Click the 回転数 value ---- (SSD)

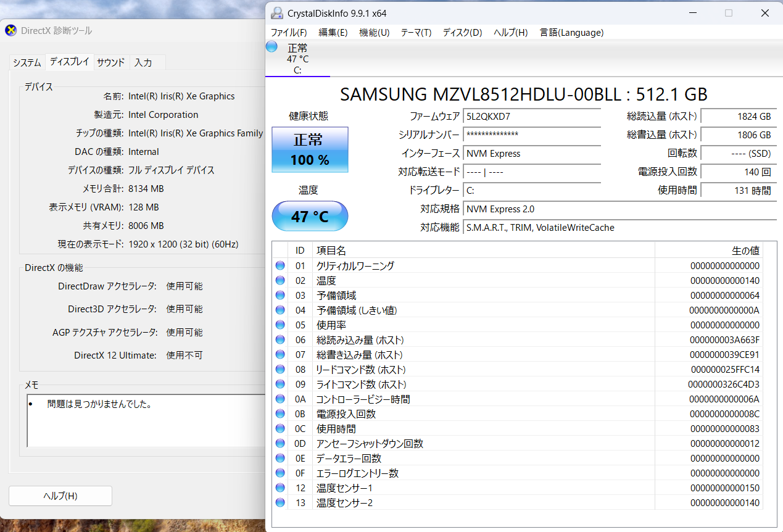click(x=739, y=153)
